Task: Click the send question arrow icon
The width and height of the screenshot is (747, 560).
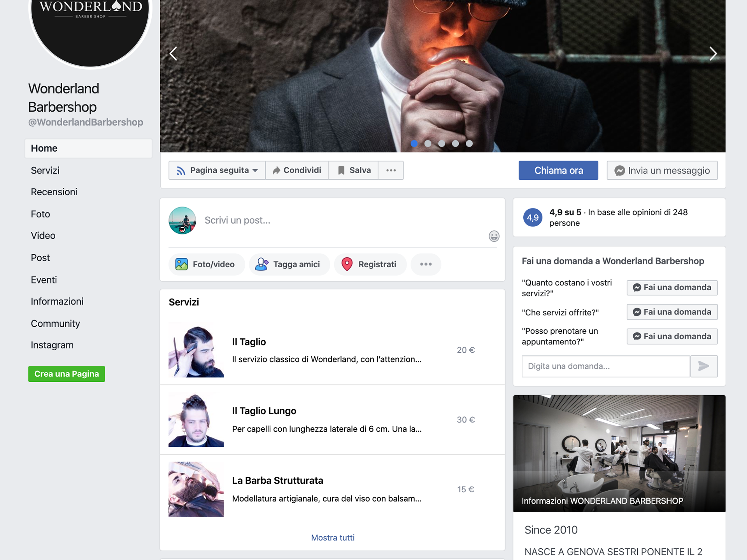Action: click(x=704, y=366)
